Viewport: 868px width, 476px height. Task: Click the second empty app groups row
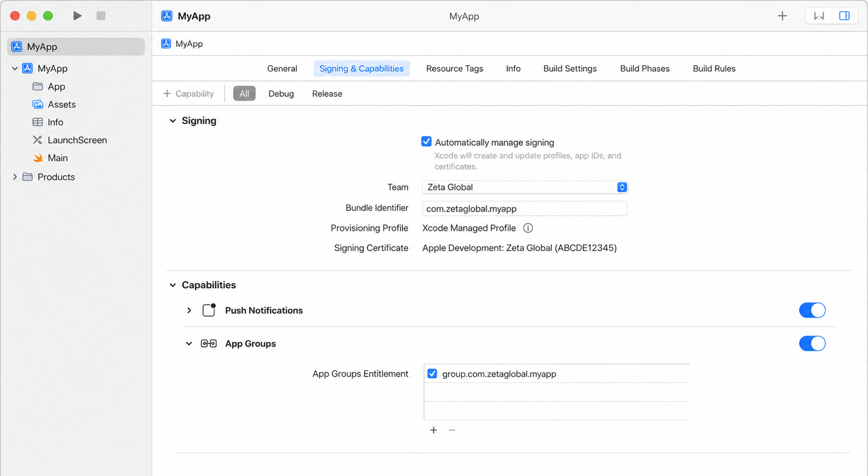click(557, 411)
